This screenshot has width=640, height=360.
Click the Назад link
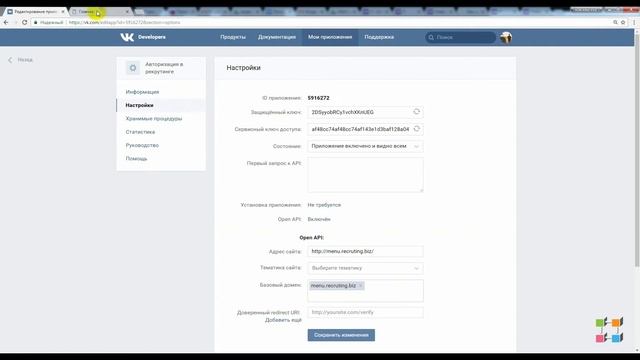point(20,60)
